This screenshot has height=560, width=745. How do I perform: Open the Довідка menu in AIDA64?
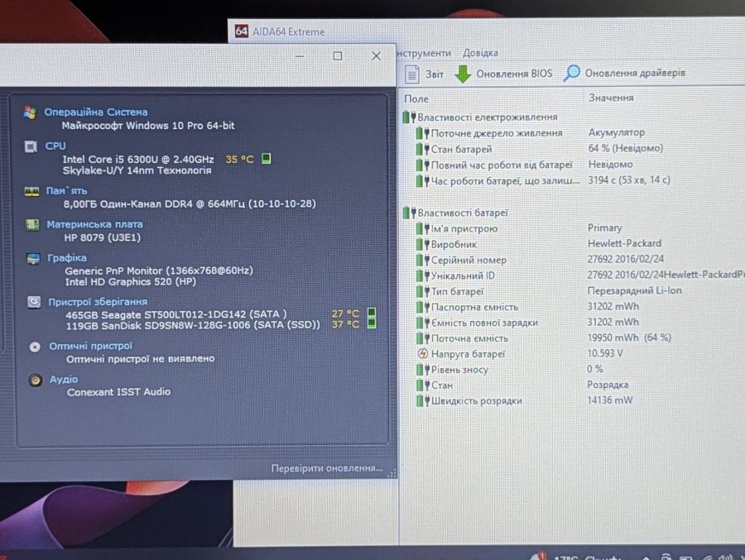coord(480,53)
